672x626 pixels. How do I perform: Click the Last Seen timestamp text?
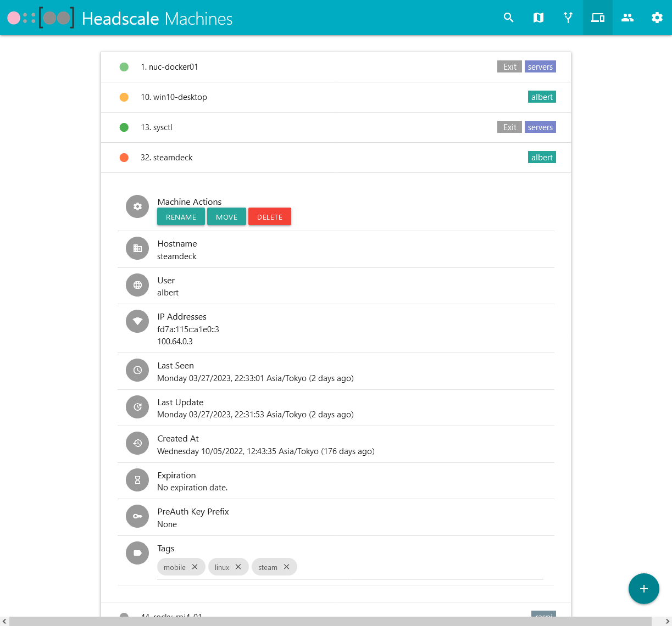coord(256,378)
